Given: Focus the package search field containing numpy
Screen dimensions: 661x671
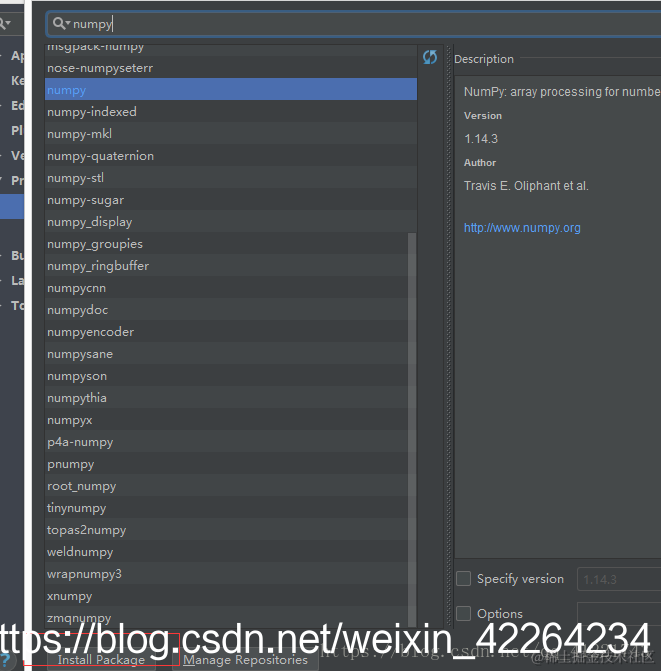Looking at the screenshot, I should (353, 24).
